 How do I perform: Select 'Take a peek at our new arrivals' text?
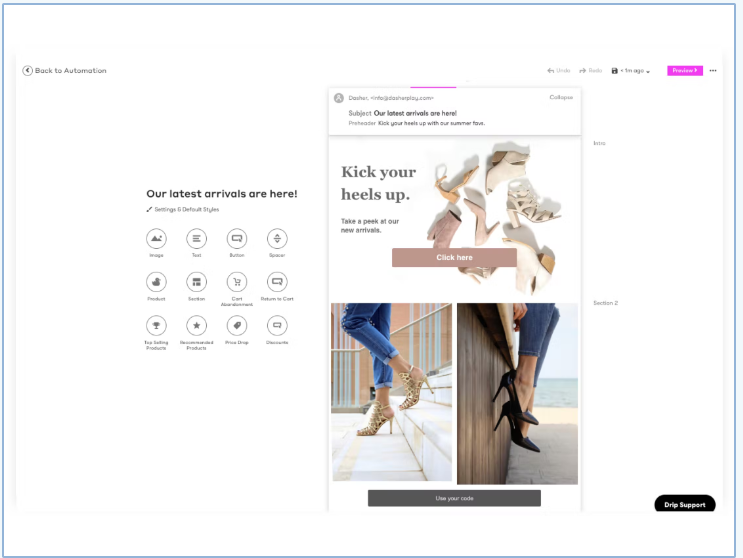pos(370,225)
